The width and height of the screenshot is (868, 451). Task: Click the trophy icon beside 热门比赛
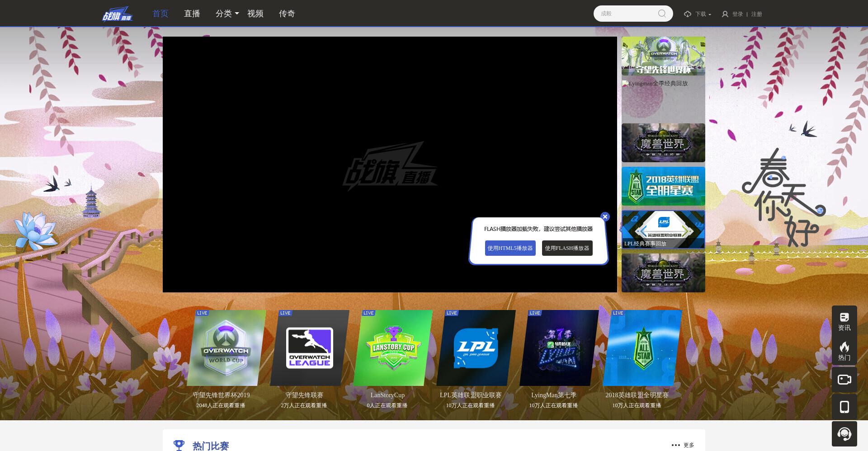coord(179,445)
